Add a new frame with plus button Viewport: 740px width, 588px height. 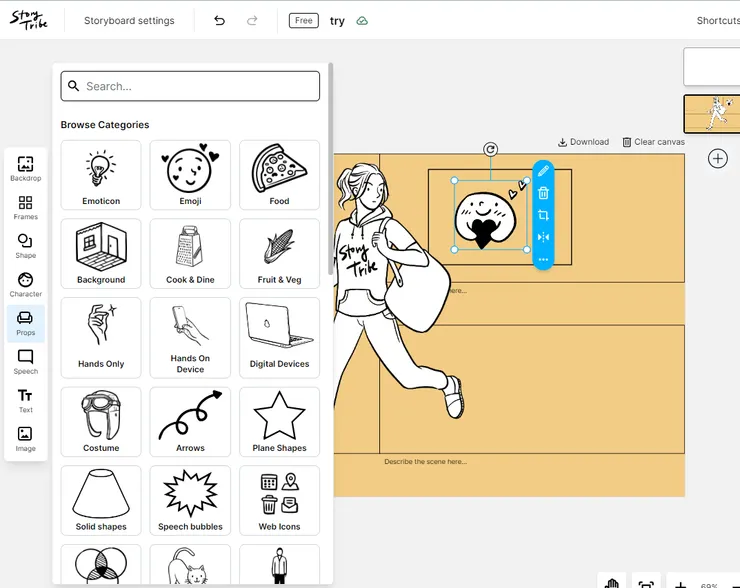[x=718, y=159]
